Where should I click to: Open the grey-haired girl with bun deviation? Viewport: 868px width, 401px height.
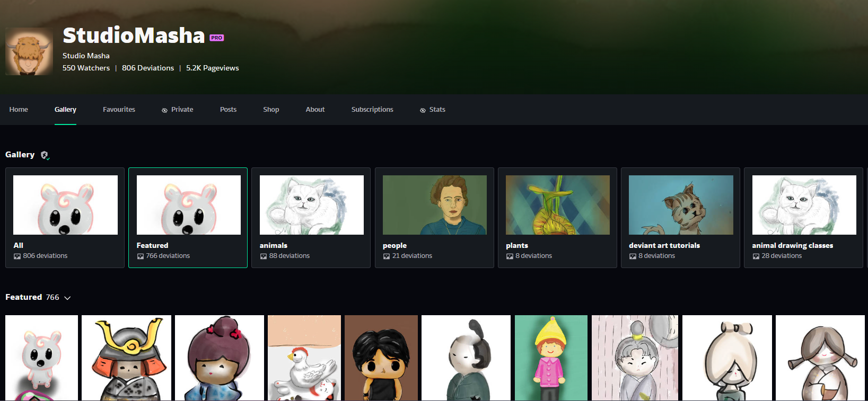pyautogui.click(x=635, y=358)
